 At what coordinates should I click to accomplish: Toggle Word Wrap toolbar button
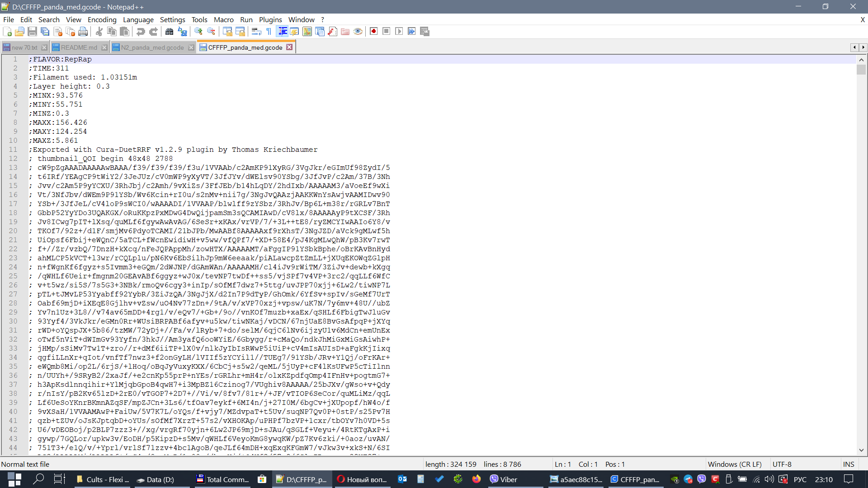point(256,32)
